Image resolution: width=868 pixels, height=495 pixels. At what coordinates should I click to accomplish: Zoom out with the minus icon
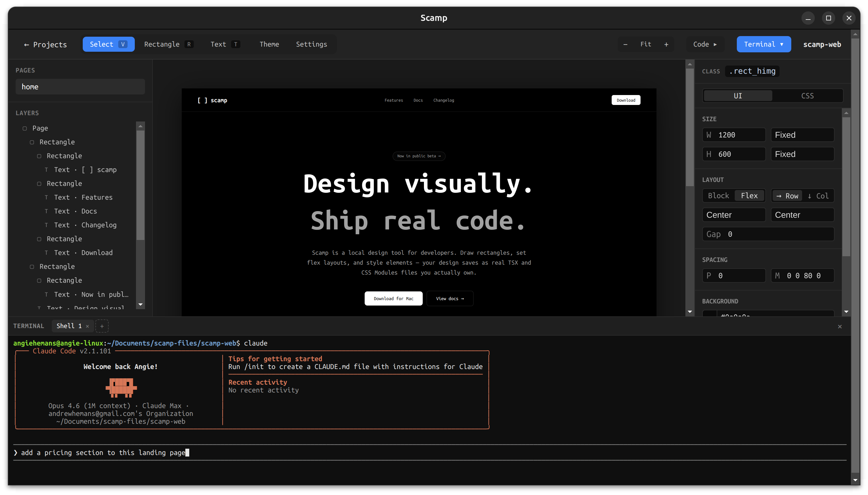click(625, 44)
